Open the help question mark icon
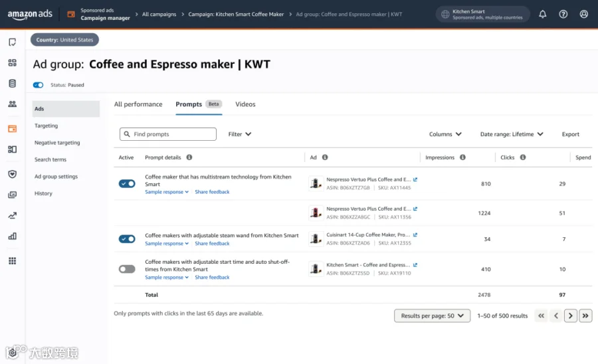Screen dimensions: 598x364 [x=563, y=14]
